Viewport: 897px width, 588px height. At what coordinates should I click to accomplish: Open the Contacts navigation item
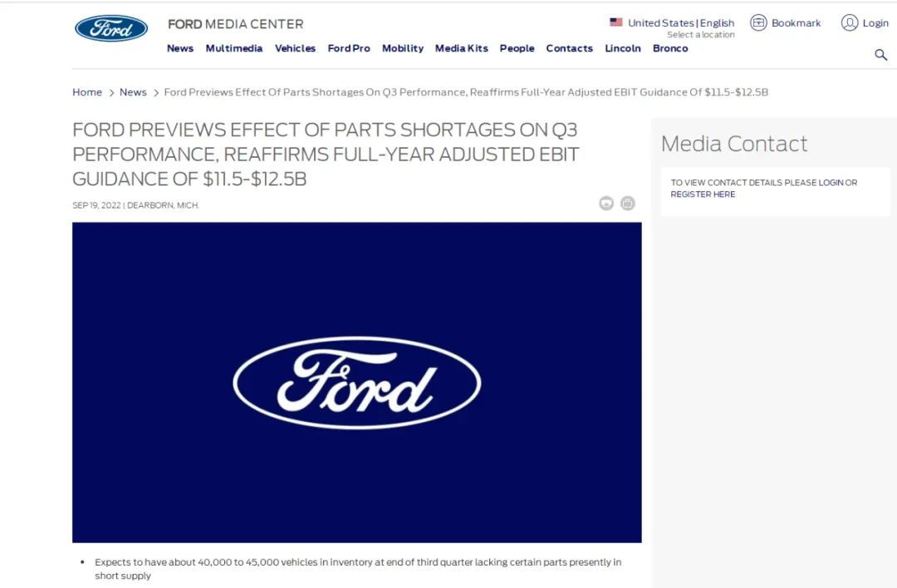[x=569, y=49]
